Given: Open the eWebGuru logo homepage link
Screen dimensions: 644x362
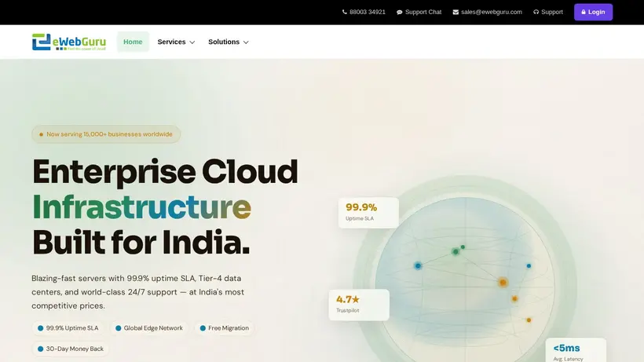Looking at the screenshot, I should (x=69, y=42).
